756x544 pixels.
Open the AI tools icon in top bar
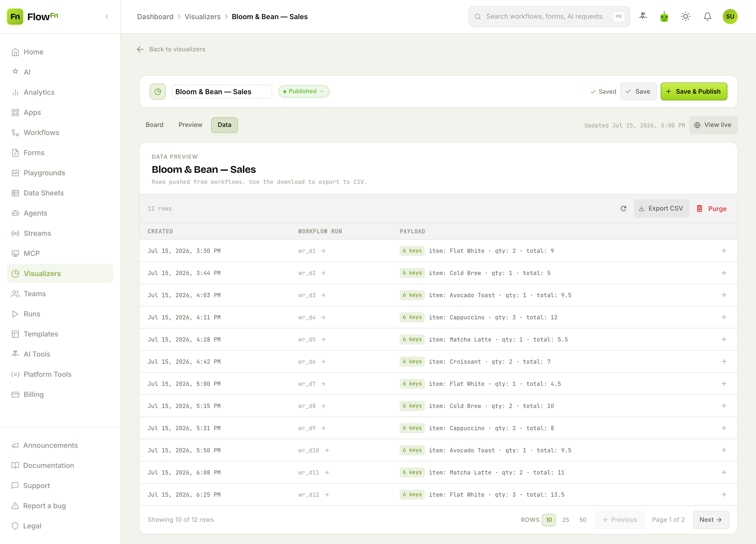(x=643, y=16)
